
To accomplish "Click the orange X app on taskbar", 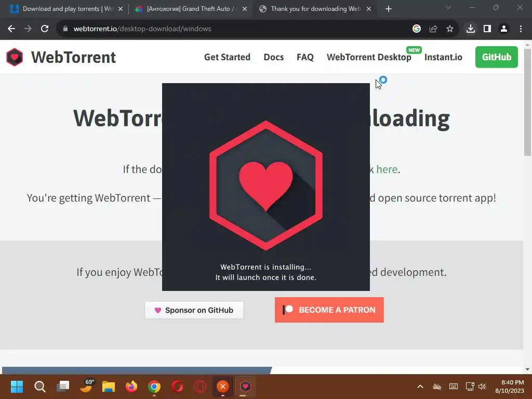I will 222,387.
